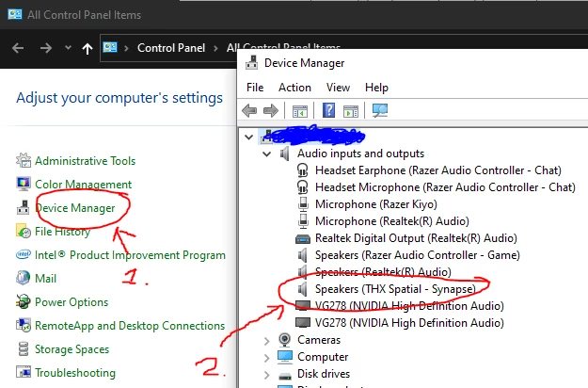This screenshot has height=388, width=588.
Task: Click Device Manager title bar icon
Action: click(251, 63)
